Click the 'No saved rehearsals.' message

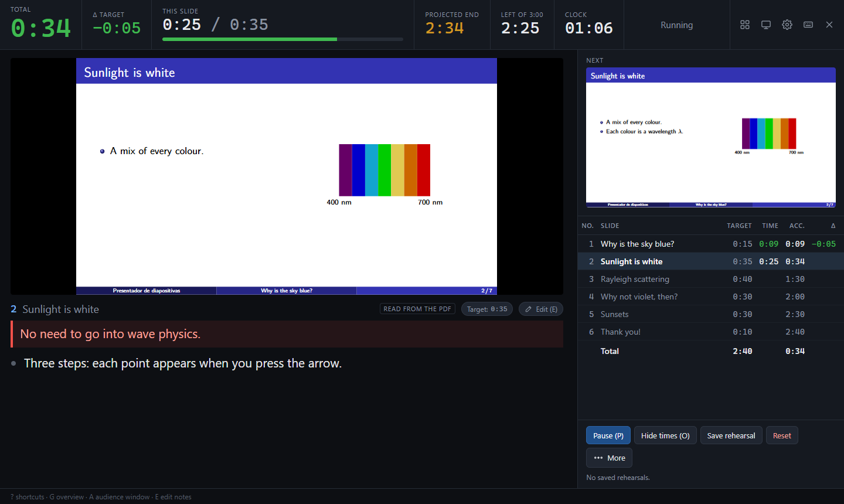click(618, 478)
